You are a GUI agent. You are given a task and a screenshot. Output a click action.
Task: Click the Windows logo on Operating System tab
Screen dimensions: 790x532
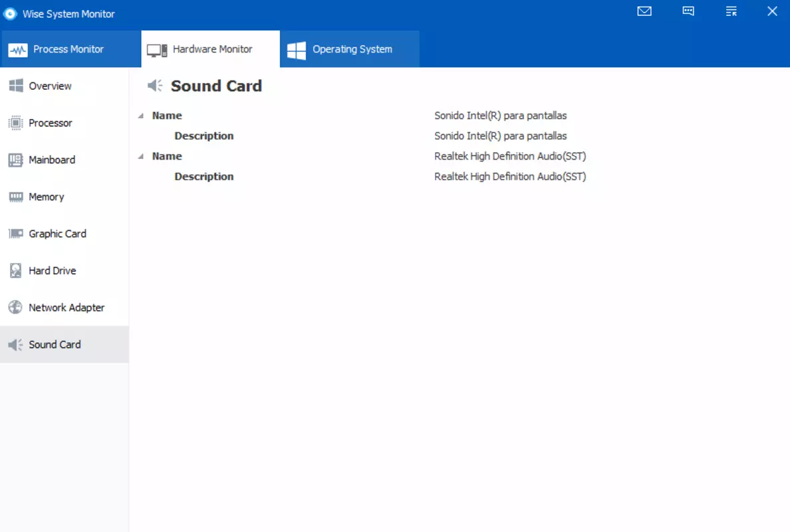pos(297,50)
